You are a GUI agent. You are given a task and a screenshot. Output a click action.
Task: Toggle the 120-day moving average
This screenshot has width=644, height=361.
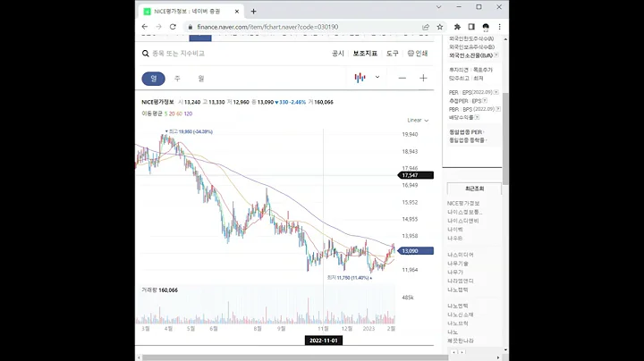point(188,113)
